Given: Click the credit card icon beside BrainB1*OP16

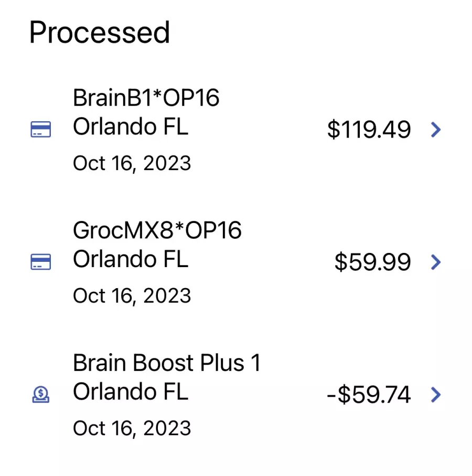Looking at the screenshot, I should coord(41,129).
